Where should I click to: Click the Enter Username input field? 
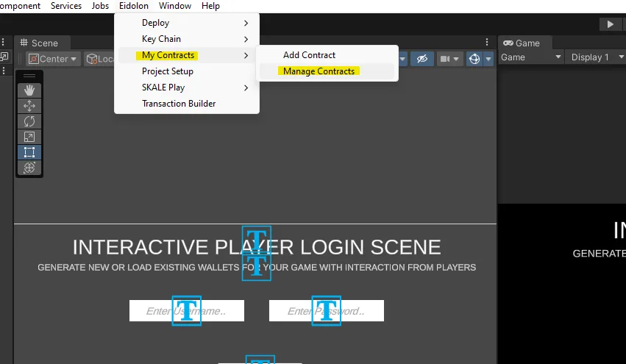[186, 311]
